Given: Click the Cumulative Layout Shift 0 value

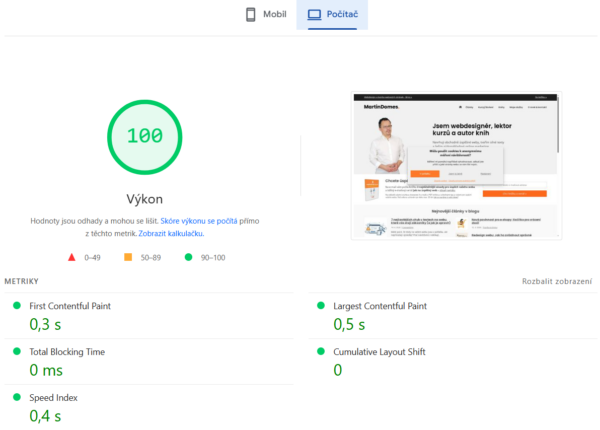Looking at the screenshot, I should pos(338,370).
